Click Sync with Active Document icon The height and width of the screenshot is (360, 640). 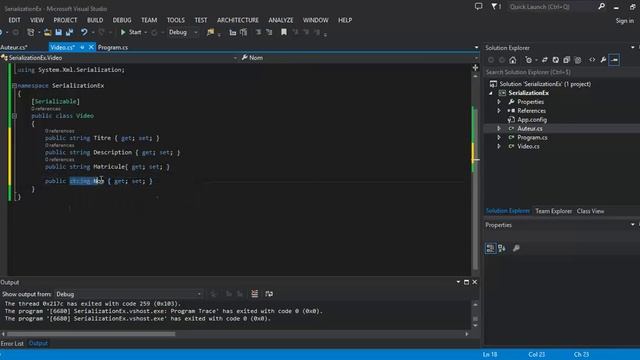coord(544,60)
